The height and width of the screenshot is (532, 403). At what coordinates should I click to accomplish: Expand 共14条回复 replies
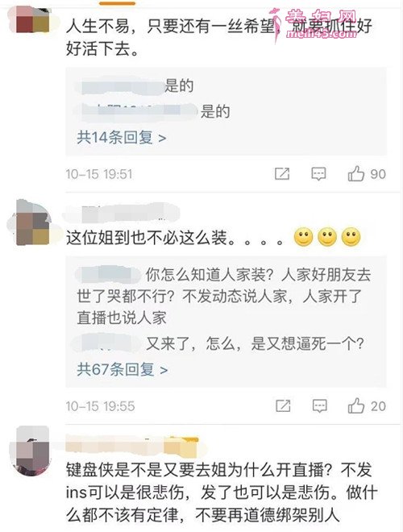pos(122,137)
